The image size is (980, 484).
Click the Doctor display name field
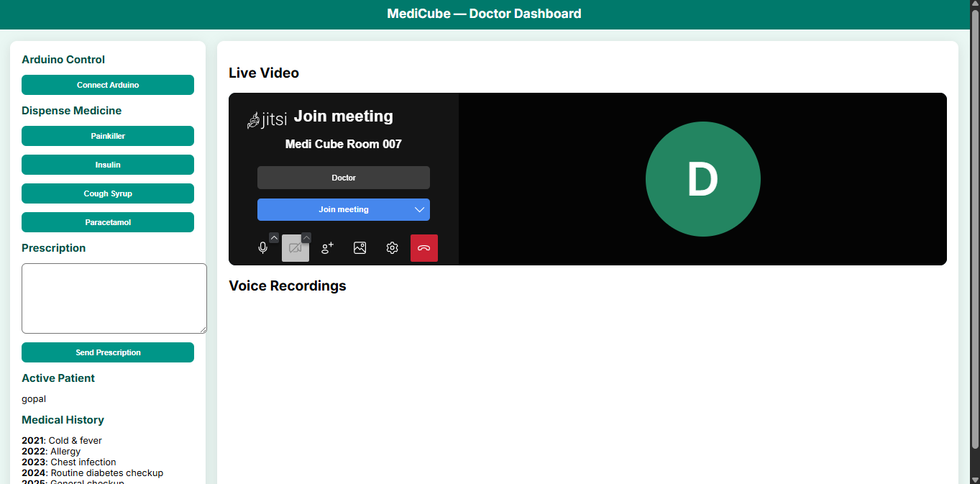point(343,178)
